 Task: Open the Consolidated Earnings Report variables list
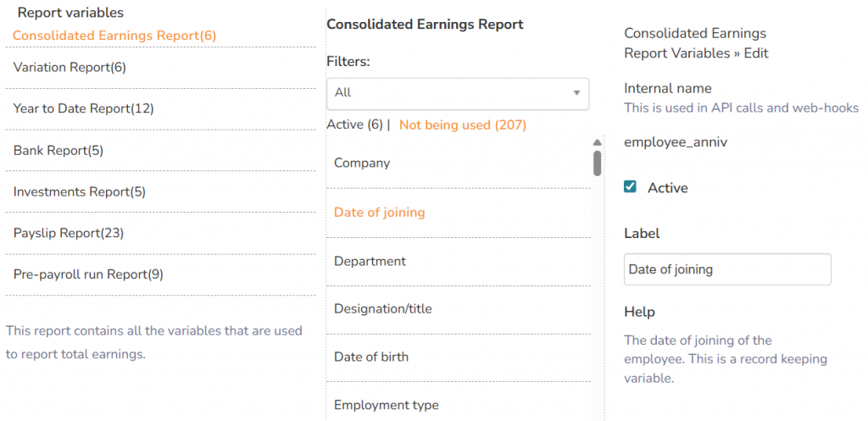pyautogui.click(x=114, y=36)
